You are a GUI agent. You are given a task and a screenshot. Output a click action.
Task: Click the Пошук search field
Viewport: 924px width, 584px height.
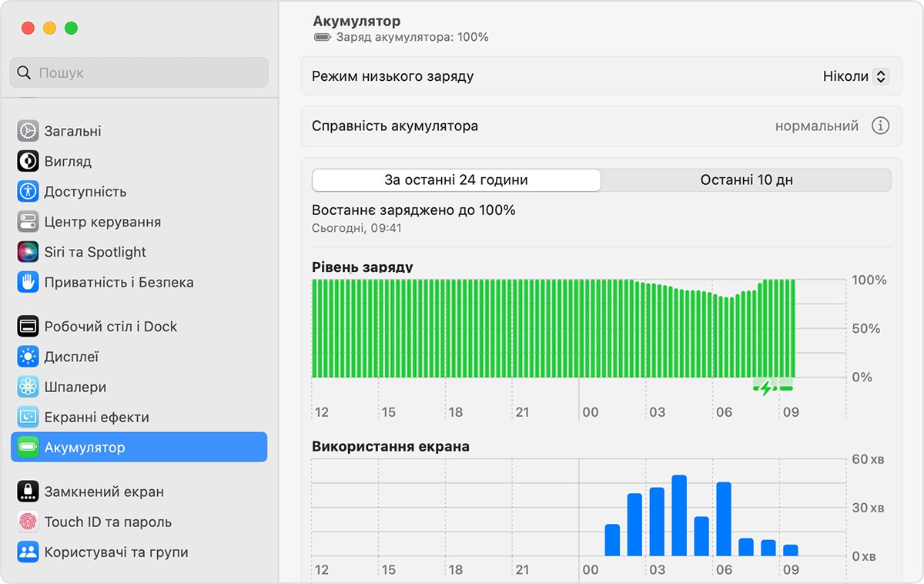[139, 72]
